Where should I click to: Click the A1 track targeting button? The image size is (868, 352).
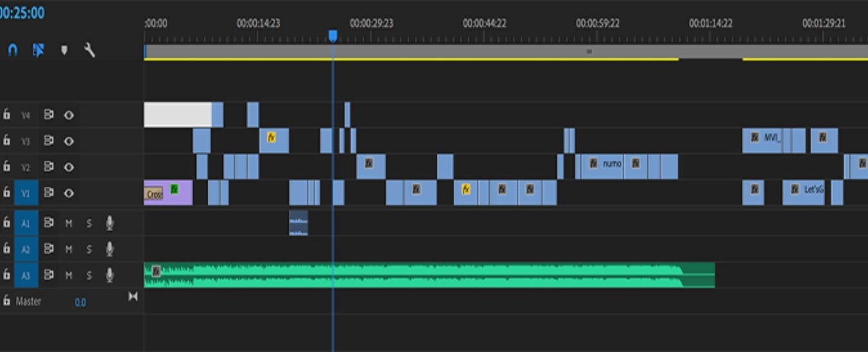(26, 223)
